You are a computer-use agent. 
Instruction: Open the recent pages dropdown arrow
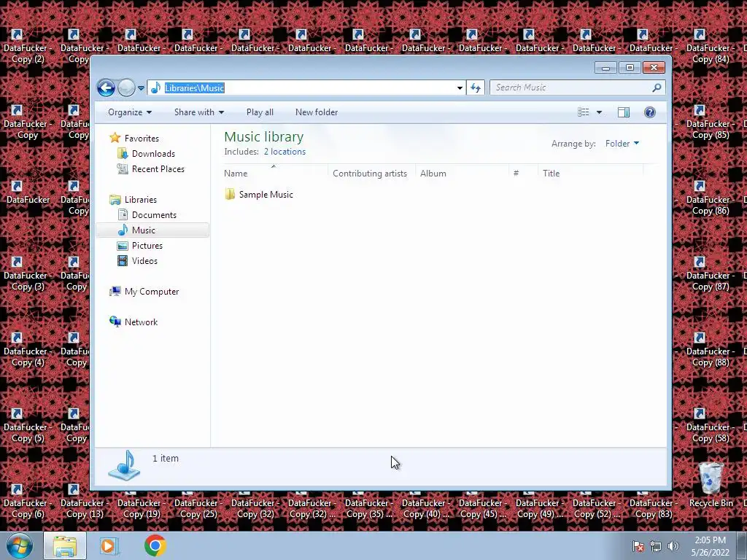click(141, 88)
